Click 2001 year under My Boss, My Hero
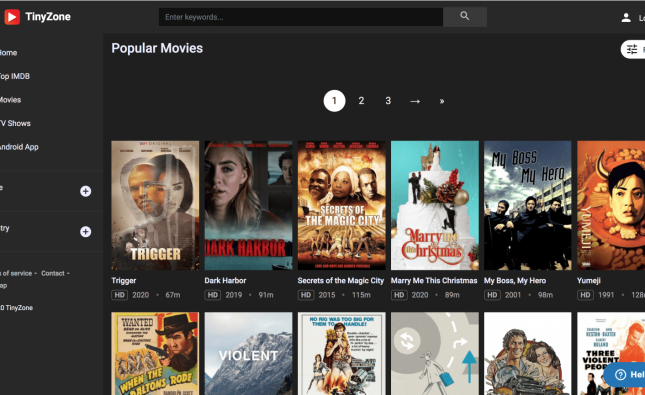645x395 pixels. 513,295
